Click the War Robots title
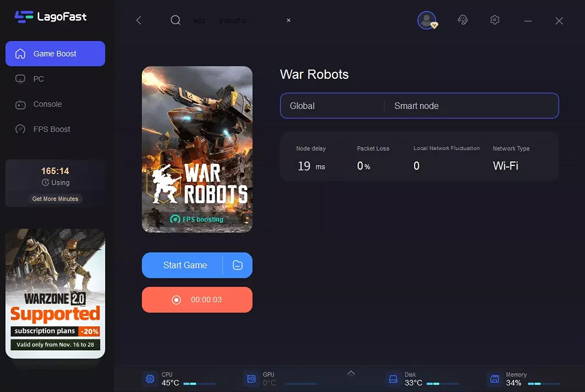585x392 pixels. 314,74
